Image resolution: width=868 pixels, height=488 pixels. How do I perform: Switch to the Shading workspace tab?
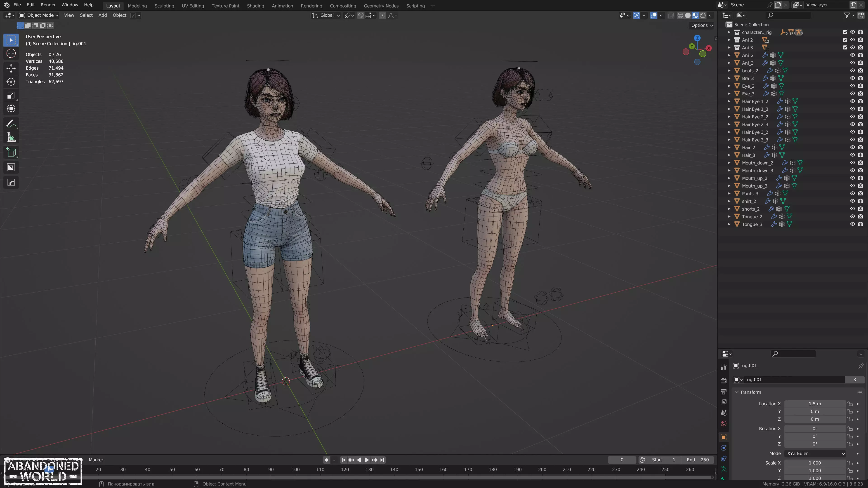255,6
